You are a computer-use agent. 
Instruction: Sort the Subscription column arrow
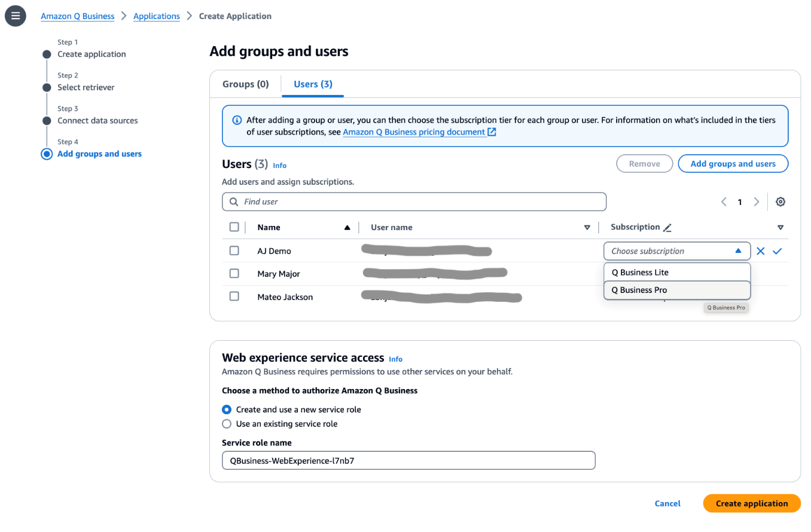tap(780, 228)
